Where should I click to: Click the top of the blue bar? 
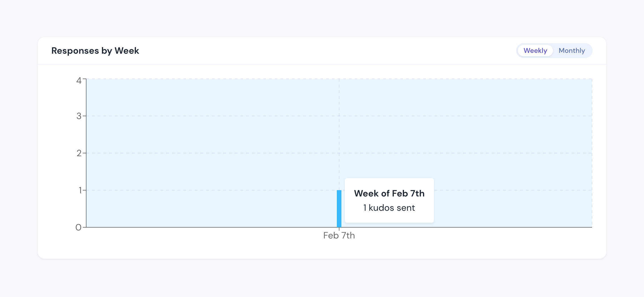click(x=339, y=191)
